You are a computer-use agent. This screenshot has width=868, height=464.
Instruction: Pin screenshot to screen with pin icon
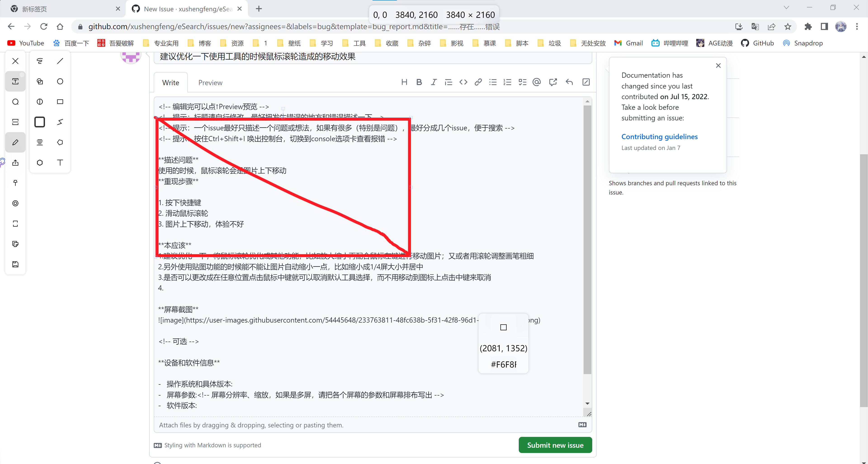(16, 183)
